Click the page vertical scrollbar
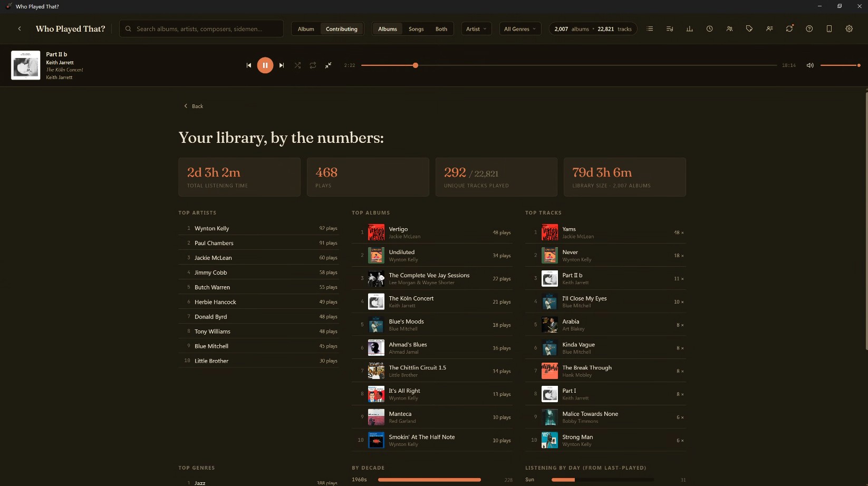The image size is (868, 486). coord(866,221)
